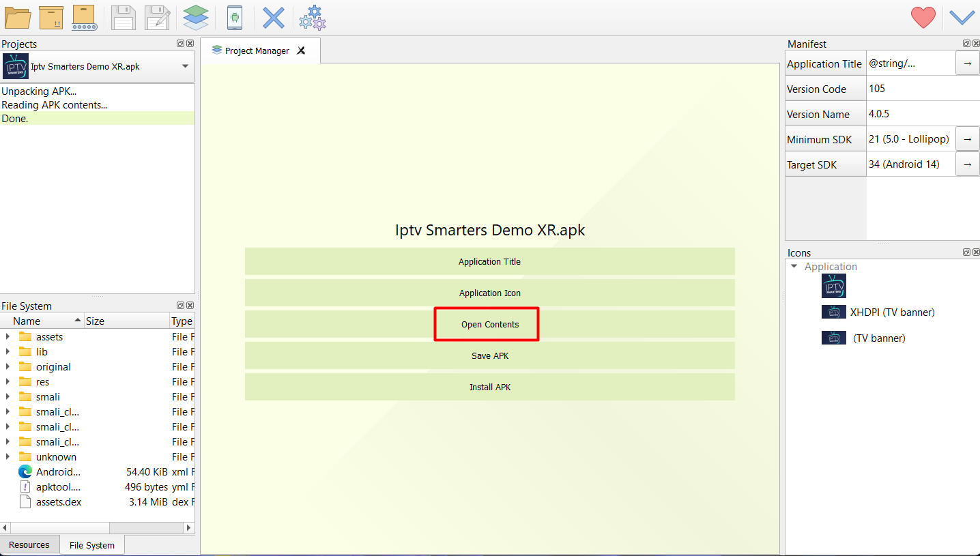Click the 'Reading APK contents...' log entry
Viewport: 980px width, 556px height.
coord(97,104)
